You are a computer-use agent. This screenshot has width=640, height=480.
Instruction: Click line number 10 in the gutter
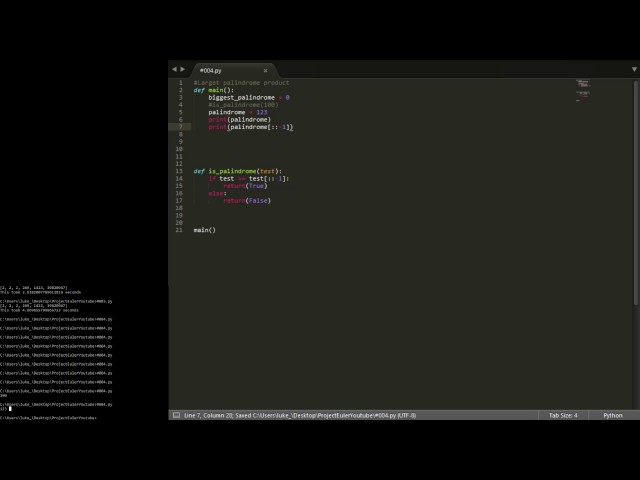[x=179, y=149]
